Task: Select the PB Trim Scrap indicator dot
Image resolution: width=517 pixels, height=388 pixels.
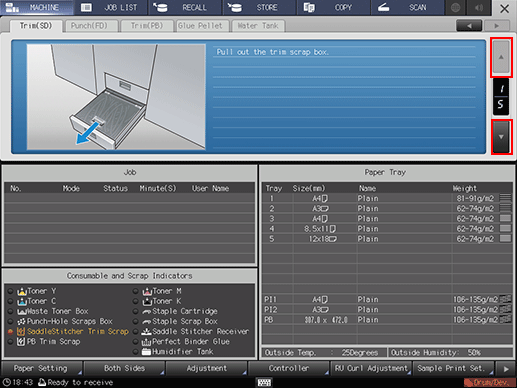Action: tap(10, 342)
